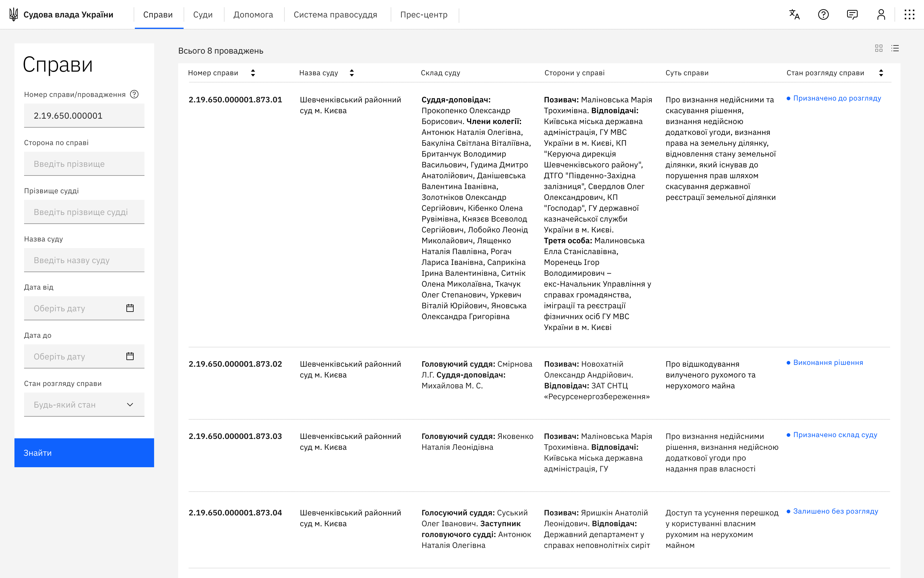924x578 pixels.
Task: Open the Система правосуддя menu item
Action: pyautogui.click(x=335, y=14)
